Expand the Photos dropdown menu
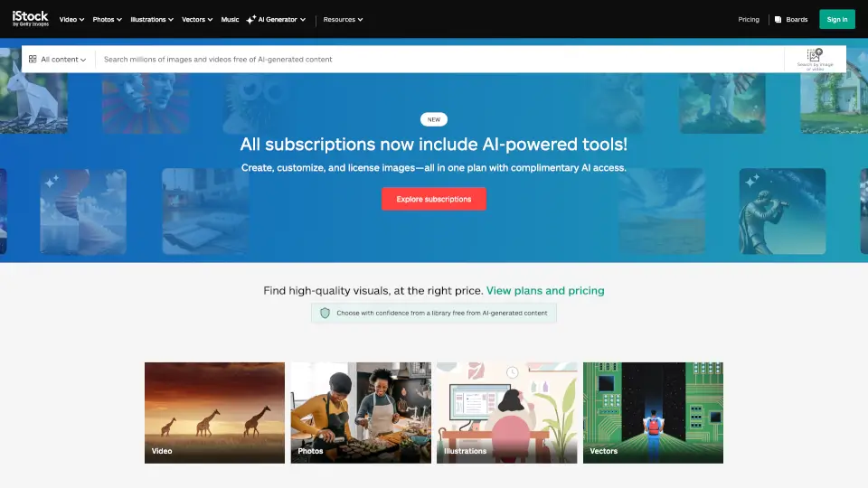Screen dimensions: 868x488 pos(107,19)
